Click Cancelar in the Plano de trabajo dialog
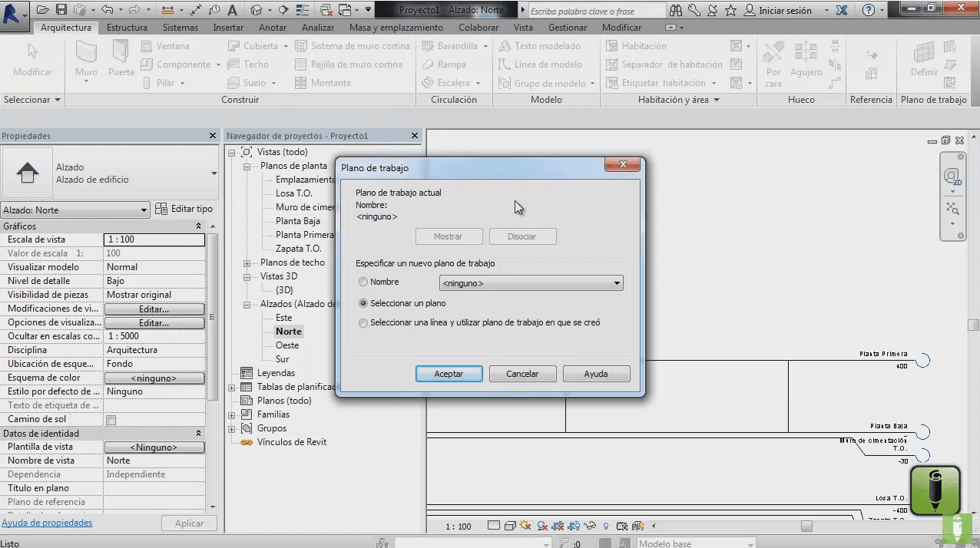This screenshot has width=980, height=548. (x=522, y=374)
